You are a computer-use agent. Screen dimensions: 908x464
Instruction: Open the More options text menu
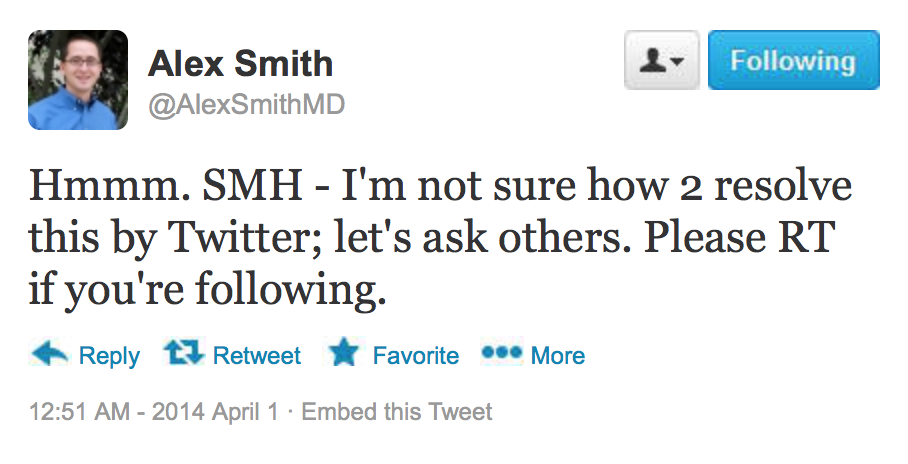click(x=558, y=355)
